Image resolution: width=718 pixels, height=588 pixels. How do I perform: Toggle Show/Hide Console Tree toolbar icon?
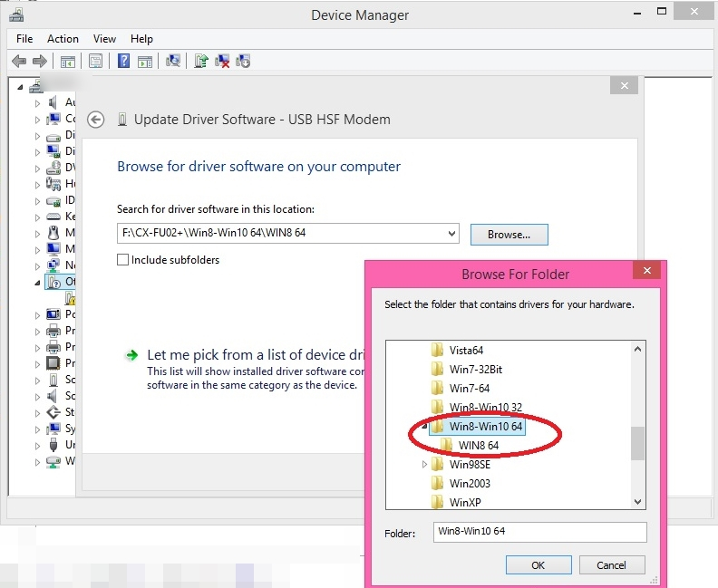(68, 61)
